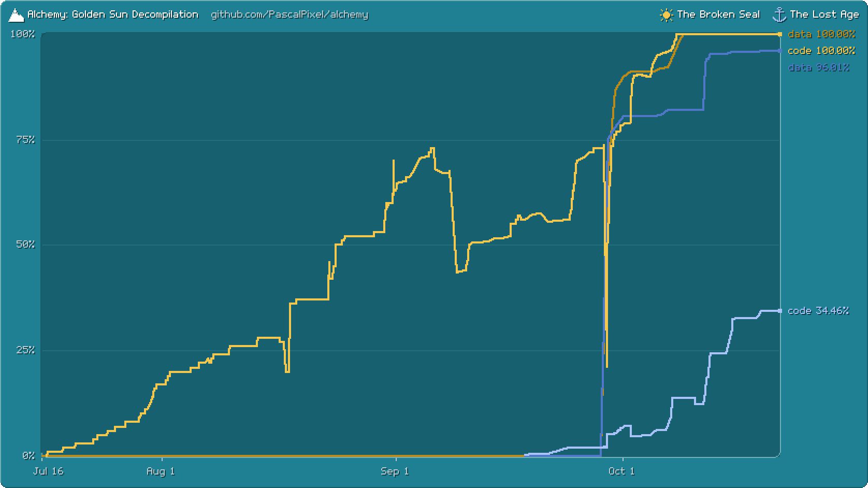Click the orange data 100.00% series label
Image resolution: width=868 pixels, height=488 pixels.
click(821, 34)
